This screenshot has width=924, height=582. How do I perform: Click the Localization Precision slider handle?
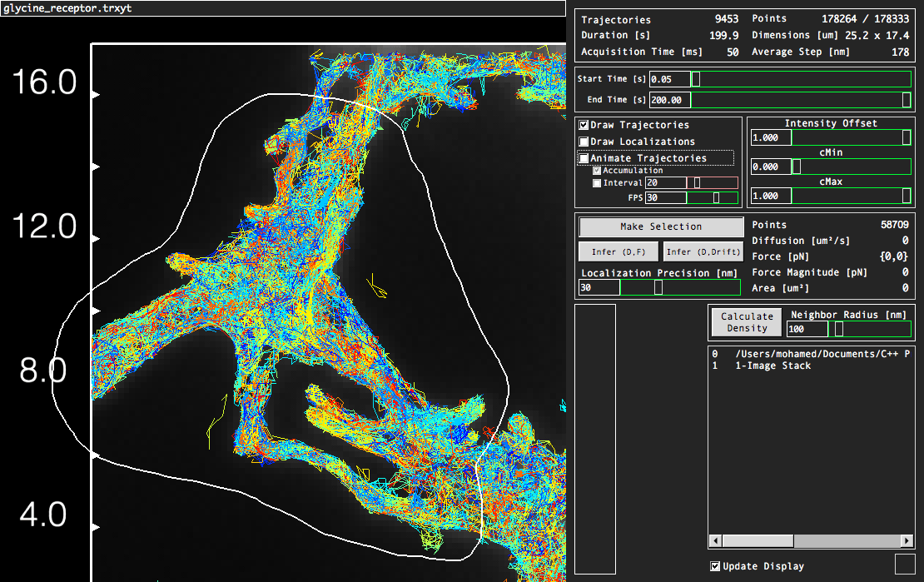point(658,287)
